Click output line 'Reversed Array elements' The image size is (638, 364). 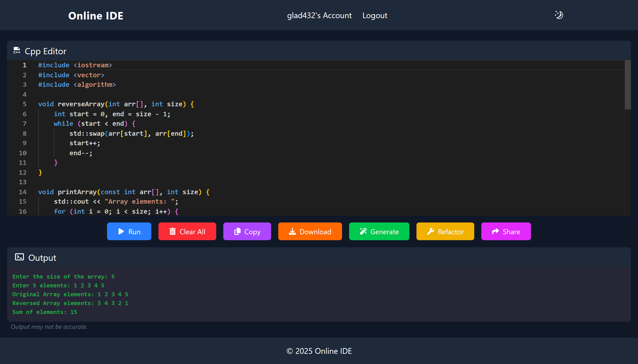[70, 303]
